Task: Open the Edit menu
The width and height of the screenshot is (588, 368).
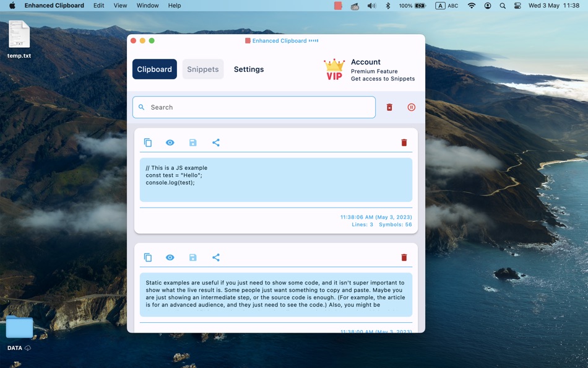Action: (x=98, y=6)
